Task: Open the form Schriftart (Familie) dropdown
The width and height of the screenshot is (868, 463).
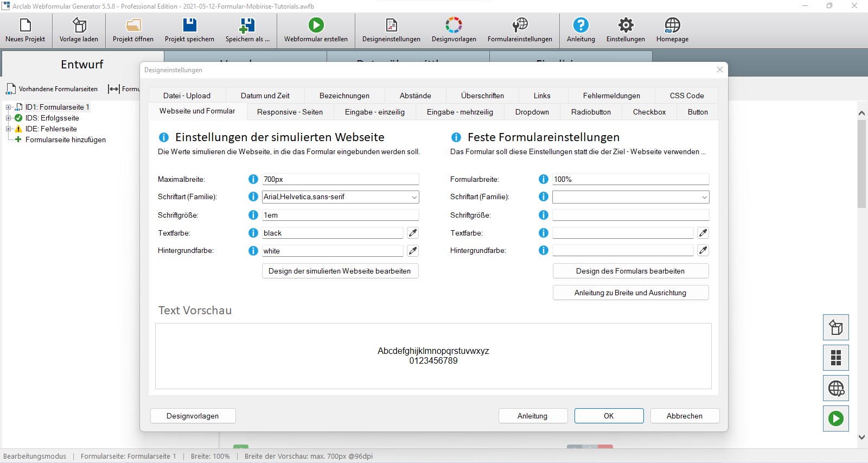Action: pyautogui.click(x=704, y=197)
